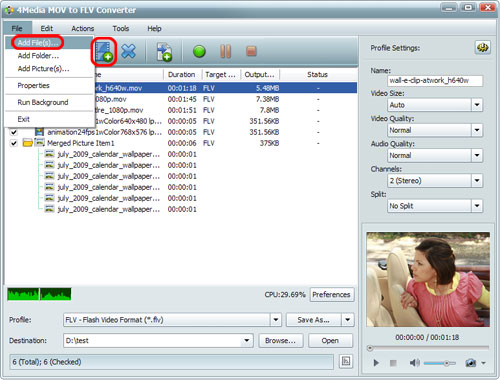Click the Browse... button
The height and width of the screenshot is (380, 500).
click(x=281, y=341)
